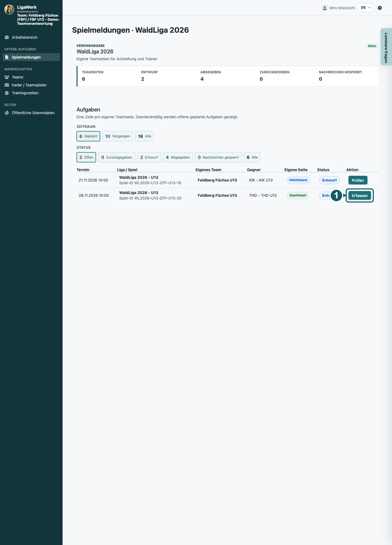The width and height of the screenshot is (392, 545).
Task: Click the Trainingszeiten calendar icon
Action: coord(7,93)
